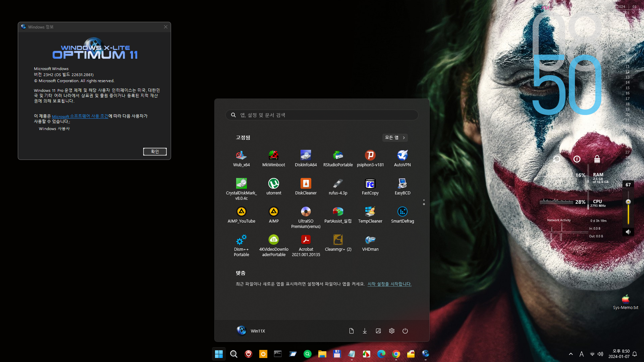Open TempCleaner pinned app
The width and height of the screenshot is (644, 362).
370,215
